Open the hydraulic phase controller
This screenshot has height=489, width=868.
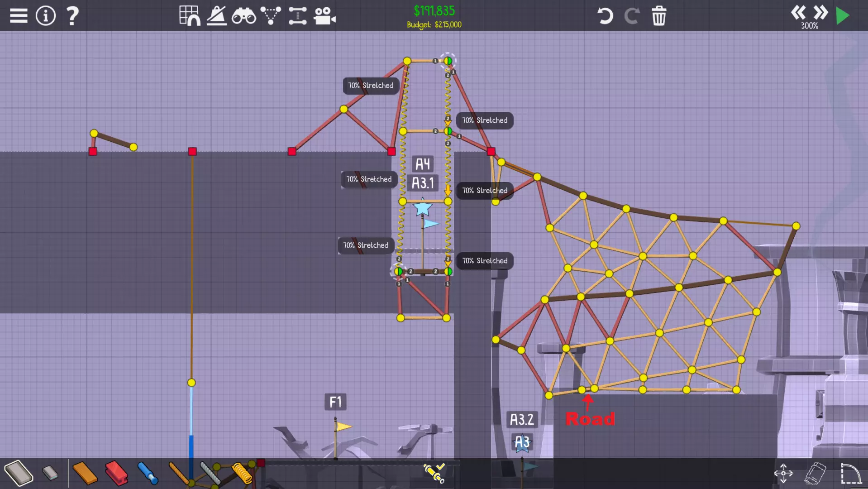pyautogui.click(x=434, y=473)
